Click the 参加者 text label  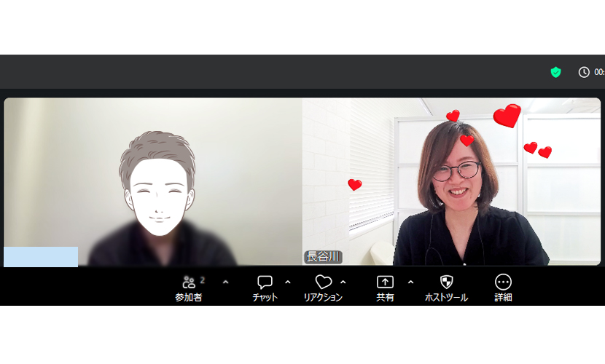[x=189, y=298]
